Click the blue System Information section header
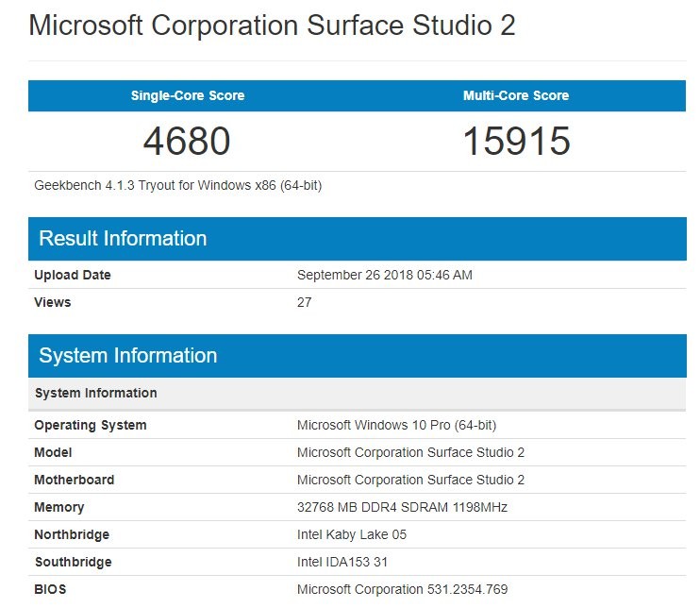 [358, 356]
